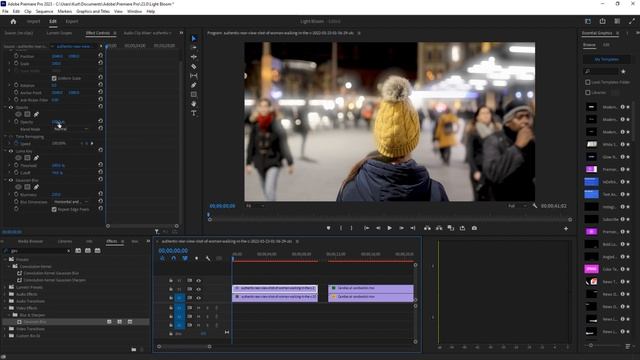Open the File menu
This screenshot has width=640, height=360.
pyautogui.click(x=5, y=11)
